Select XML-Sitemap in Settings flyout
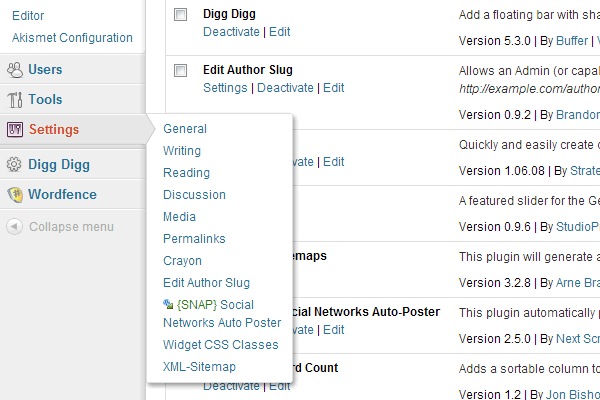 click(199, 367)
